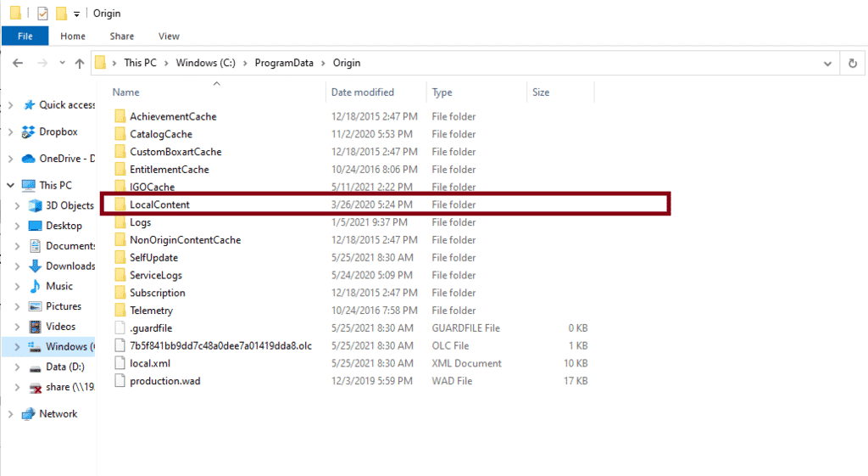Sort by the Name column header
Viewport: 868px width, 476px height.
(125, 92)
